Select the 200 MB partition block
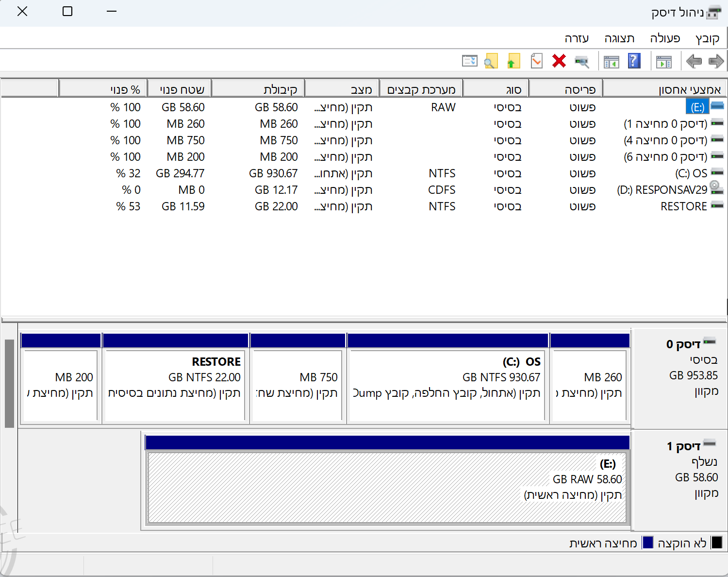Viewport: 728px width, 577px height. pos(61,378)
